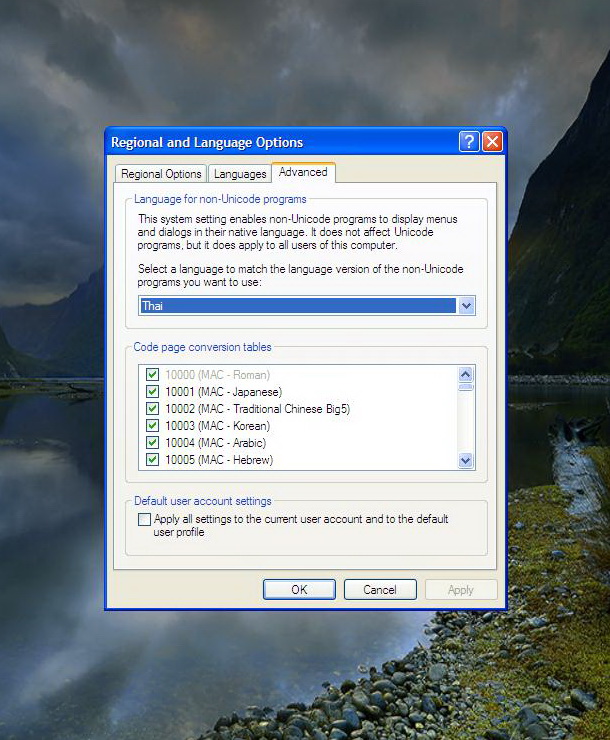Confirm with the OK button

(299, 589)
